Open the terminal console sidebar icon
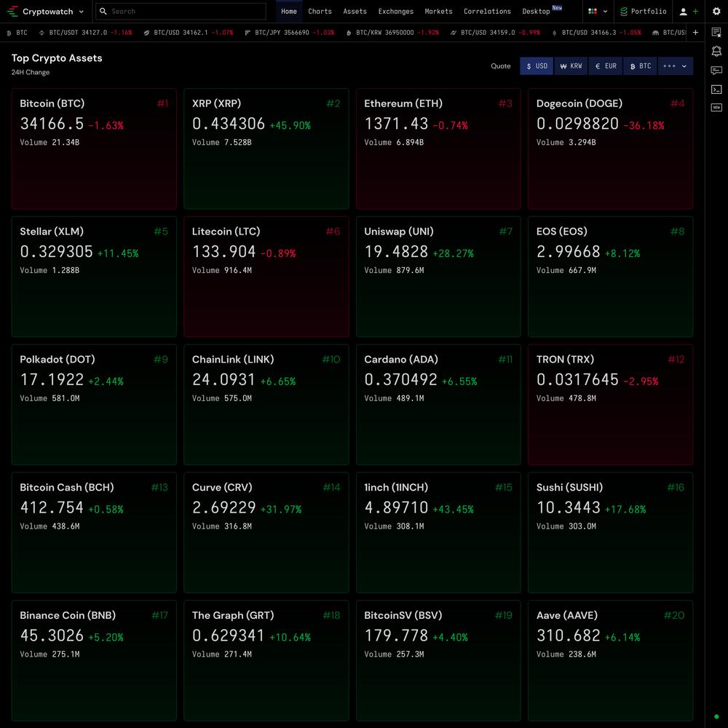The width and height of the screenshot is (728, 728). tap(716, 89)
